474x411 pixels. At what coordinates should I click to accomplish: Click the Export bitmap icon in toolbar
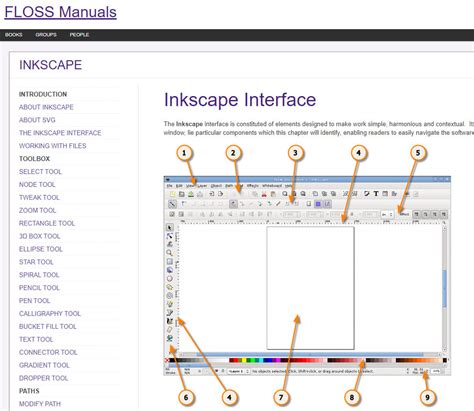(220, 194)
